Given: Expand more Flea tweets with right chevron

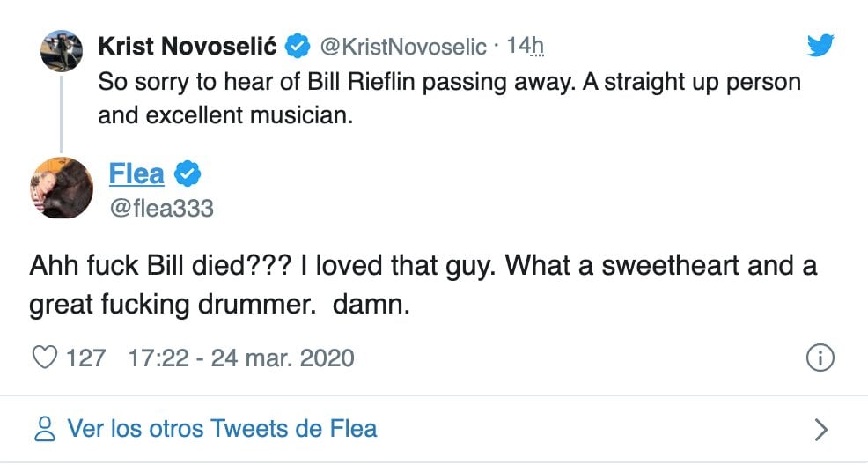Looking at the screenshot, I should pos(820,429).
